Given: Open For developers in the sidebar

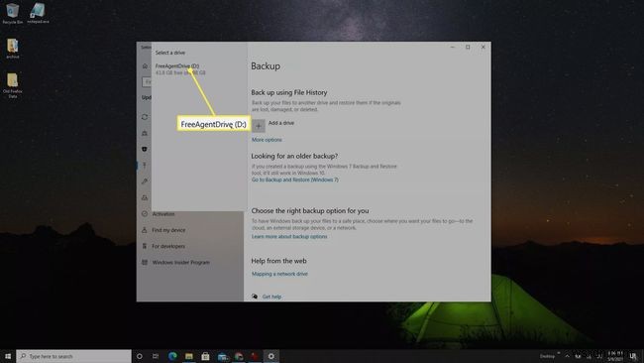Looking at the screenshot, I should [168, 246].
